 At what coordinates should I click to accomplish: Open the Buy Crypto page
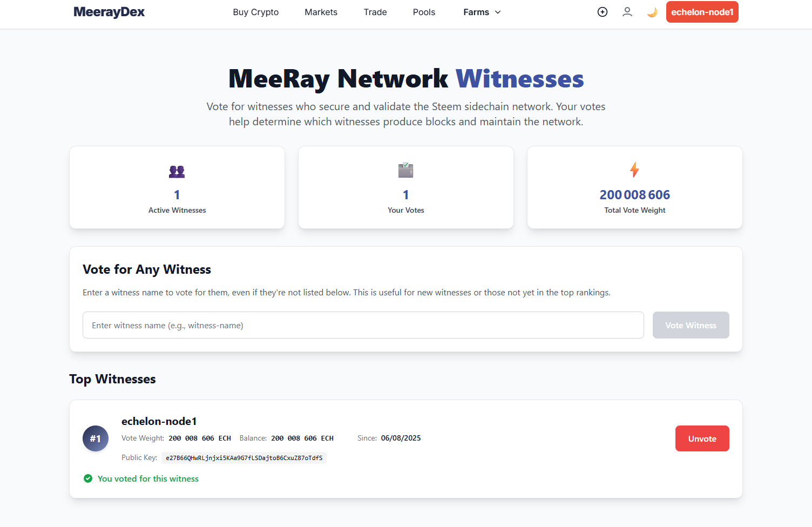click(x=256, y=12)
